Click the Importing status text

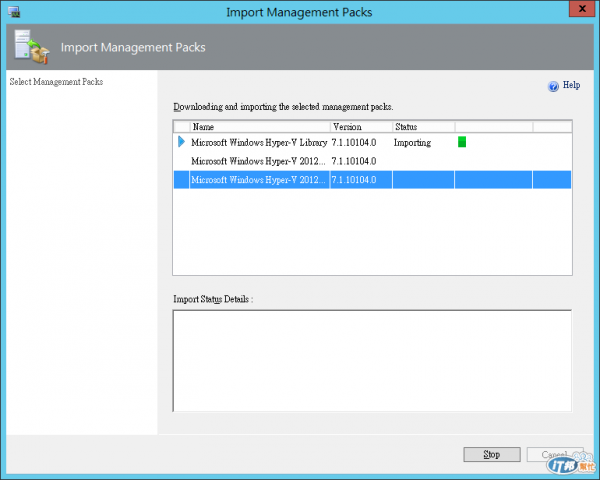412,143
